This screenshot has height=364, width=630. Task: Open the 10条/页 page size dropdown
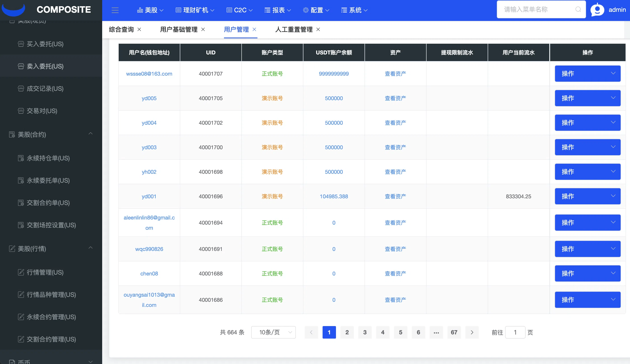click(x=273, y=332)
